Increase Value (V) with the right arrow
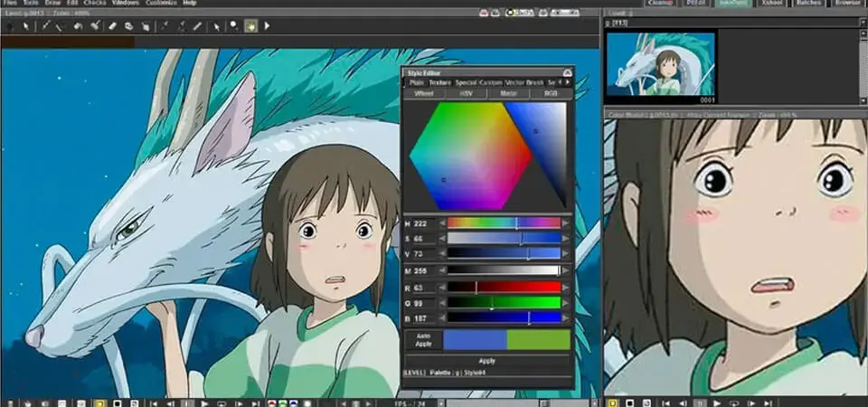Screen dimensions: 868x407 point(566,253)
